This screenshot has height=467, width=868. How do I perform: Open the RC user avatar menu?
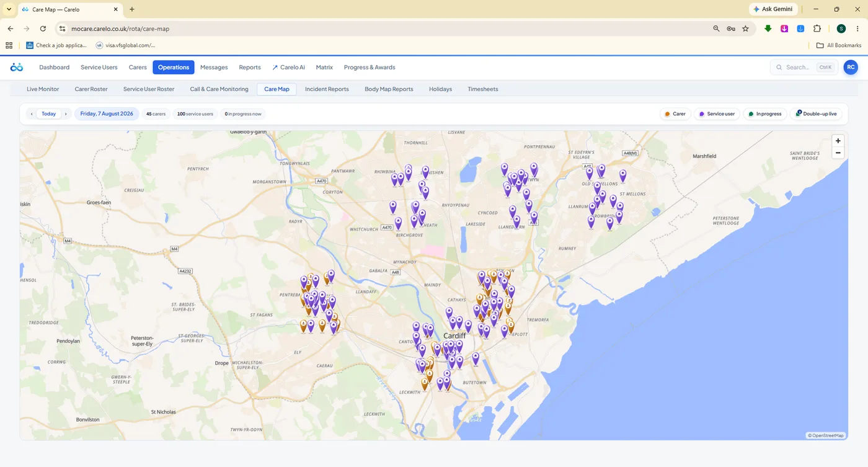point(851,67)
